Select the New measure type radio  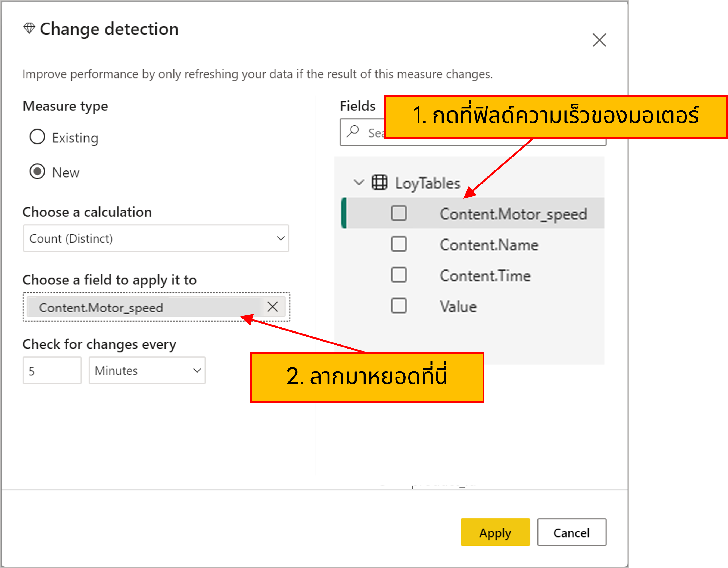37,172
